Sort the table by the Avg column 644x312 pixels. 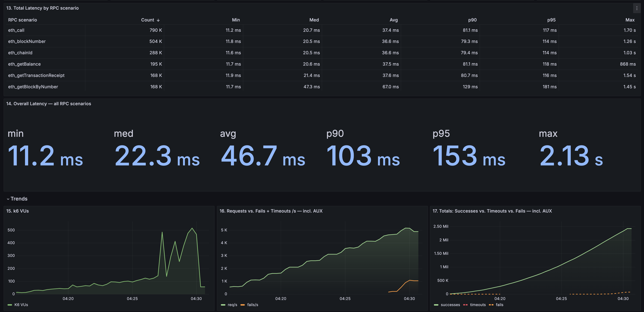pyautogui.click(x=393, y=20)
